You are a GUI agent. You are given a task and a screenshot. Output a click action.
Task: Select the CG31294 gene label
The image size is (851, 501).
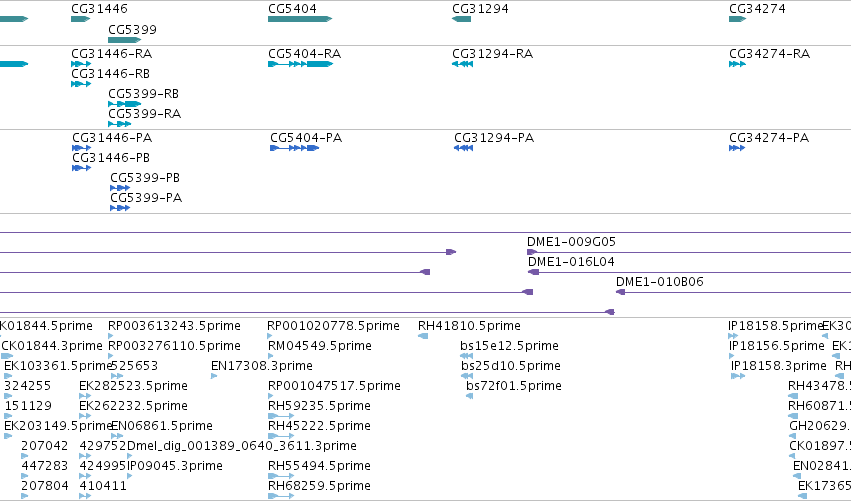[x=480, y=9]
